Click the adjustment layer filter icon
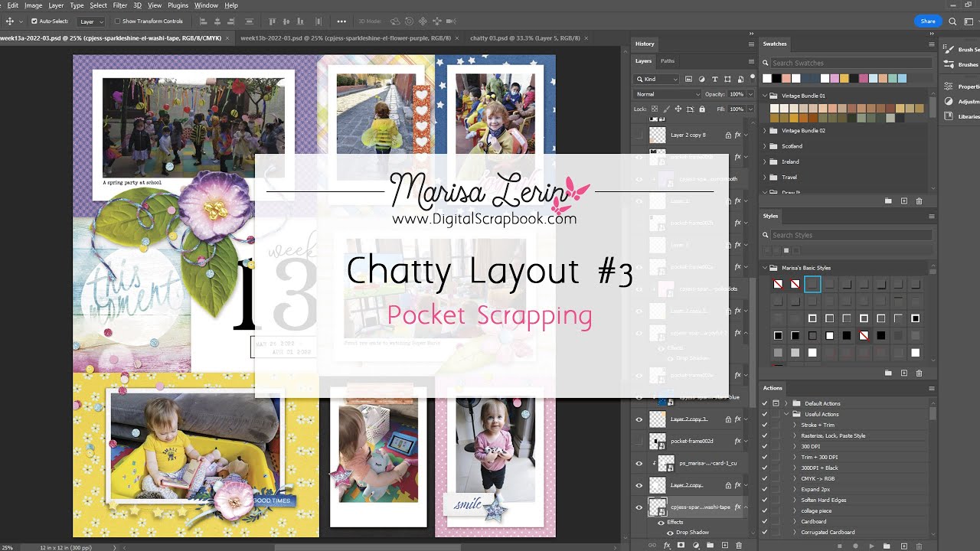Image resolution: width=980 pixels, height=551 pixels. click(x=701, y=79)
